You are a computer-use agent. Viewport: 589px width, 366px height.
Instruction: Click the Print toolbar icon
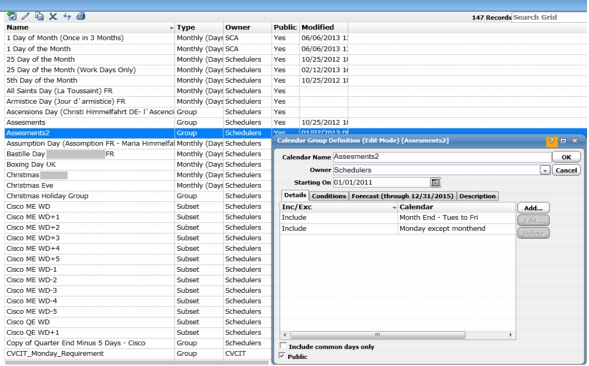click(x=80, y=16)
